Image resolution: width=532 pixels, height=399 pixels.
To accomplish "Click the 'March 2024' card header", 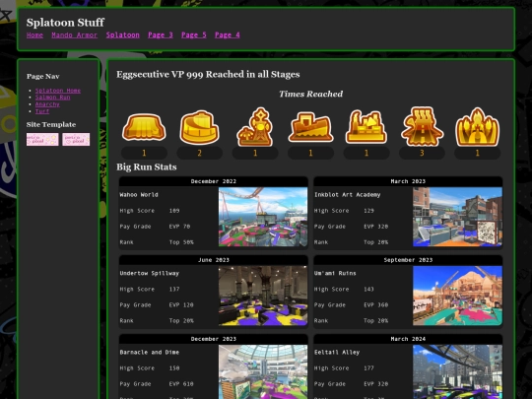I will click(408, 339).
